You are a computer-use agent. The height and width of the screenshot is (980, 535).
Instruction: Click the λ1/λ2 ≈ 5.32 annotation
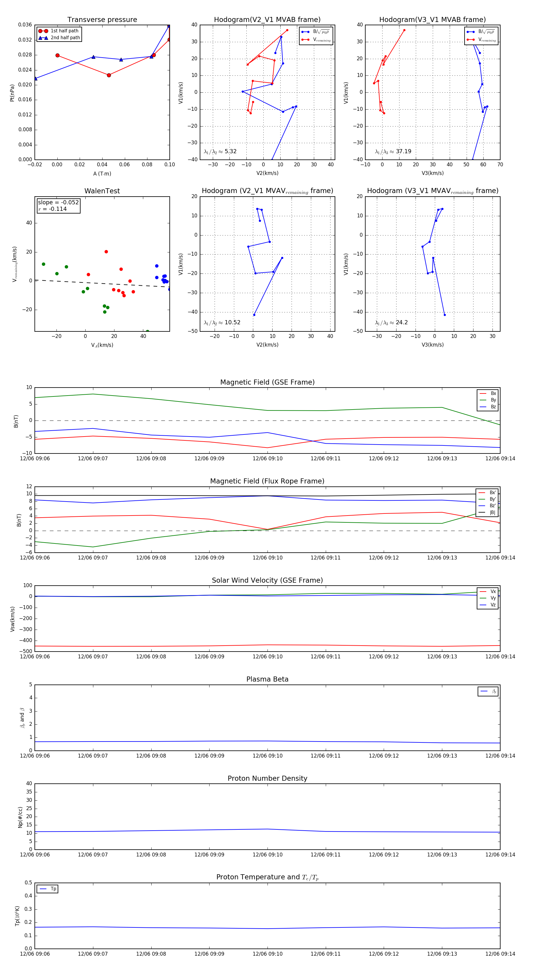220,151
